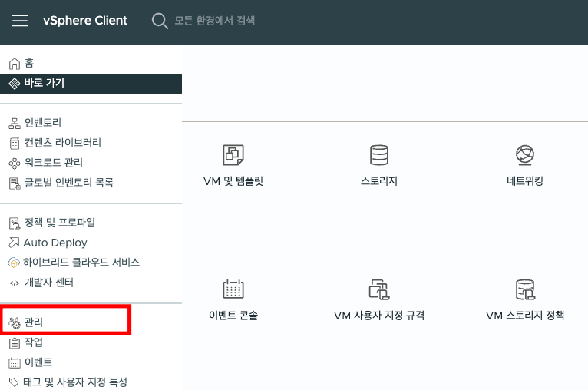Open the 네트워킹 shortcut label
Viewport: 588px width, 390px height.
[524, 180]
